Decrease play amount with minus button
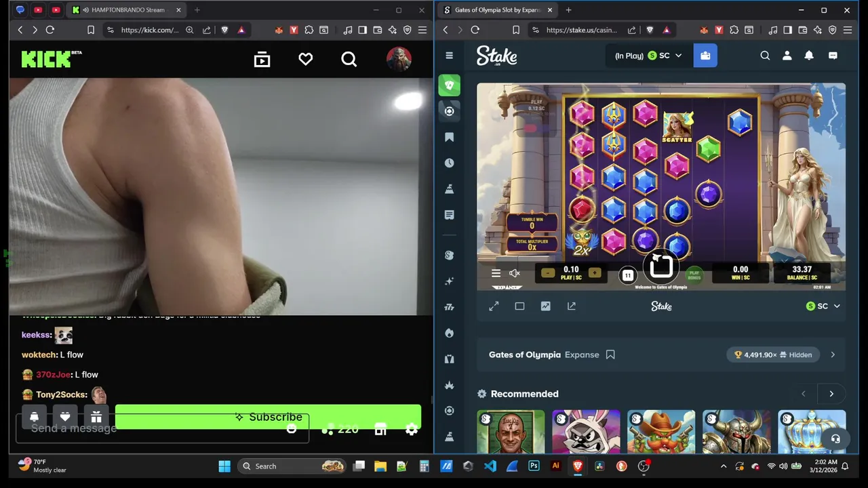868x488 pixels. [x=548, y=273]
